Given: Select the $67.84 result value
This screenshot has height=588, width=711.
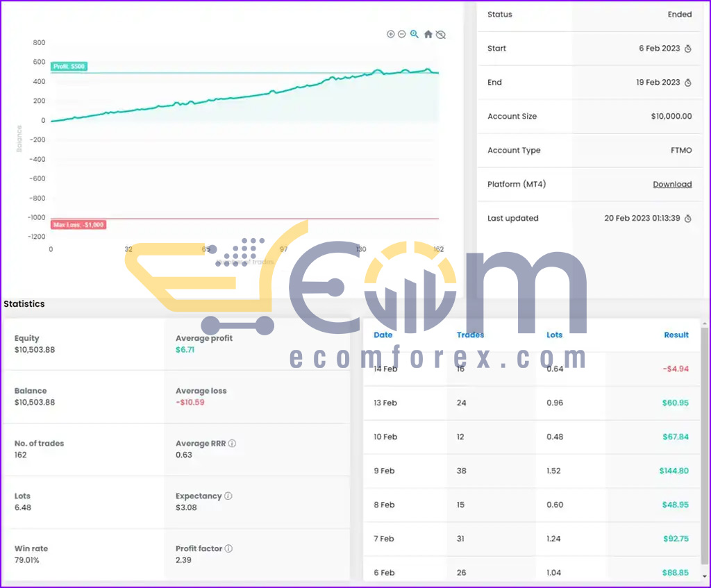Looking at the screenshot, I should click(x=675, y=437).
